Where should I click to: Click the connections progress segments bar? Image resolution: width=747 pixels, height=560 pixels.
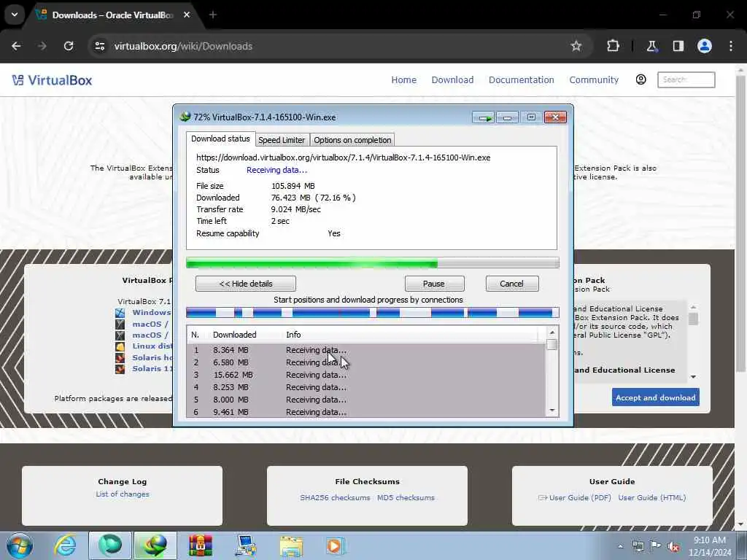tap(373, 313)
